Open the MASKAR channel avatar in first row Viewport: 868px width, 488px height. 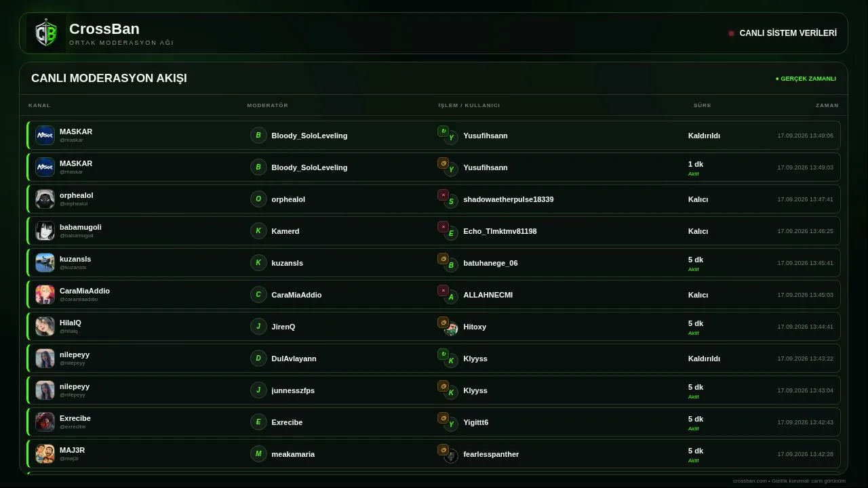45,135
